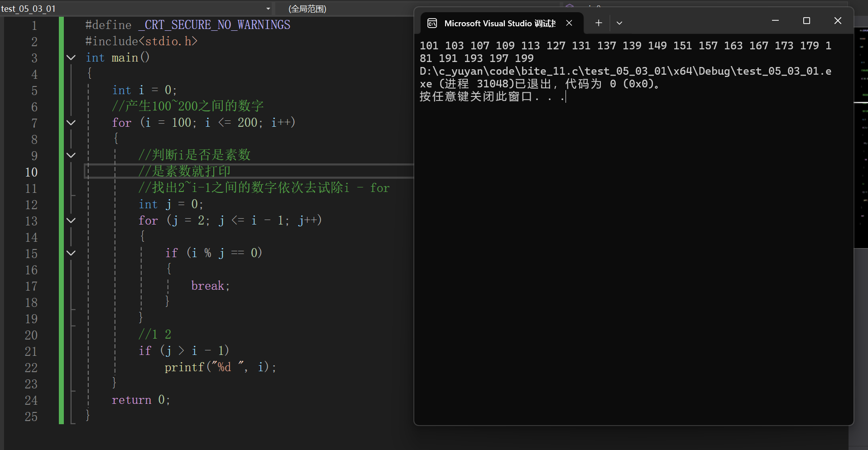The image size is (868, 450).
Task: Click the #define _CRT_SECURE_NO_WARNINGS line
Action: (x=188, y=25)
